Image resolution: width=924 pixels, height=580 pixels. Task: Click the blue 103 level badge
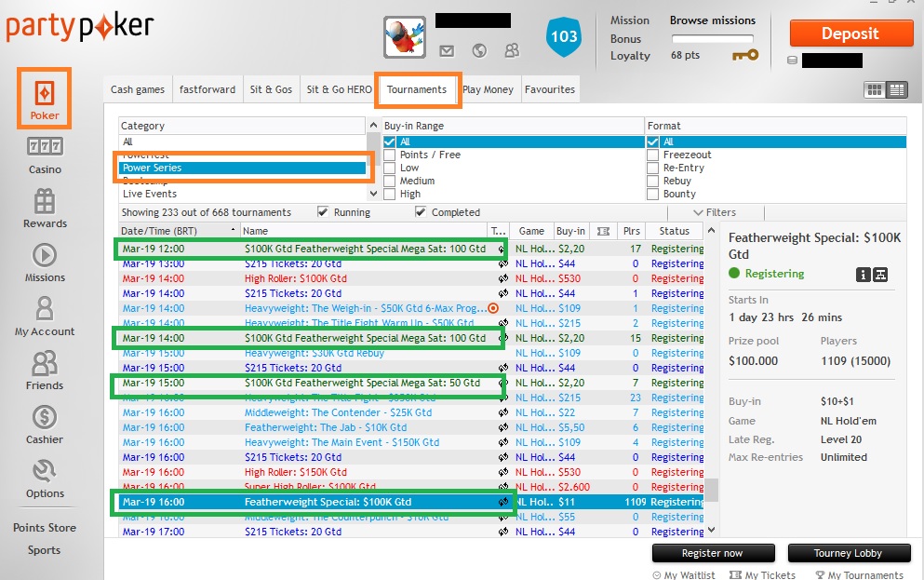tap(564, 36)
